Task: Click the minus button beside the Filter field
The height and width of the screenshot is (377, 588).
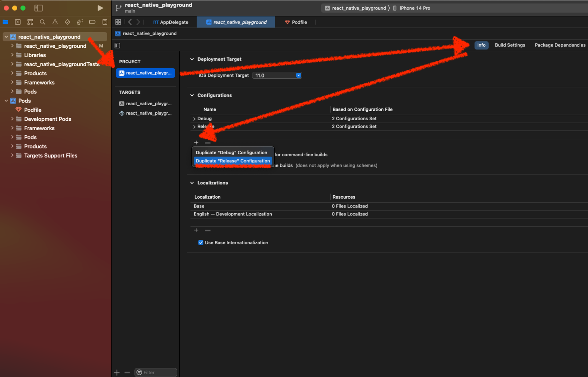Action: (x=127, y=373)
